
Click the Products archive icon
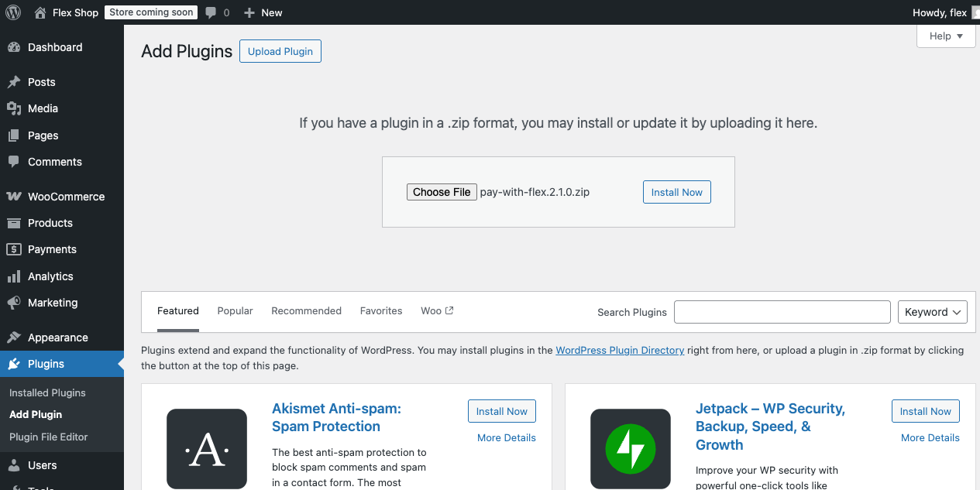[x=14, y=223]
